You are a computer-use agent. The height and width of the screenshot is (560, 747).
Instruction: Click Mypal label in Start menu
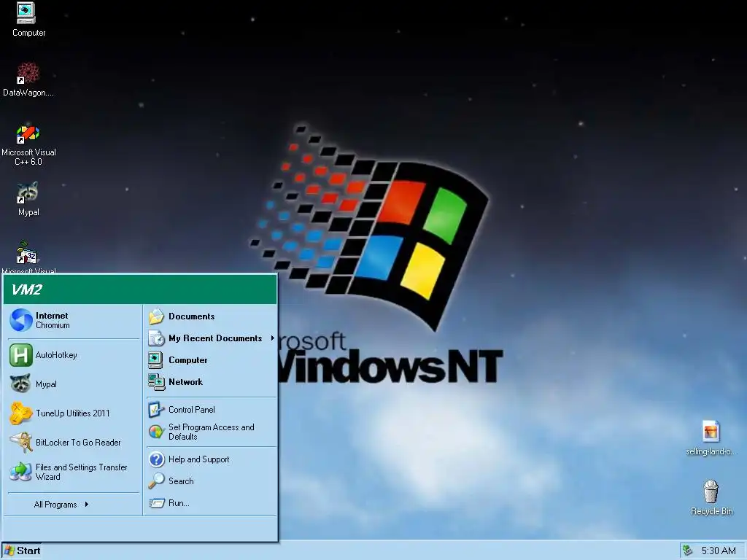(x=46, y=384)
